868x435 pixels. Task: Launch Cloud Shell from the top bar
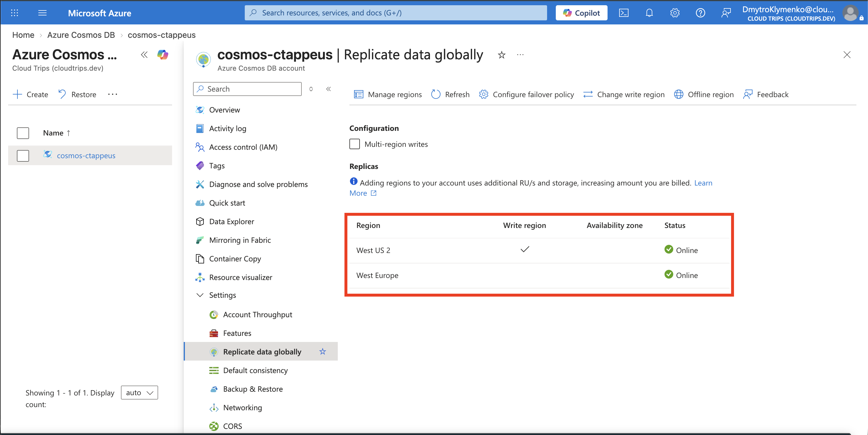click(624, 13)
